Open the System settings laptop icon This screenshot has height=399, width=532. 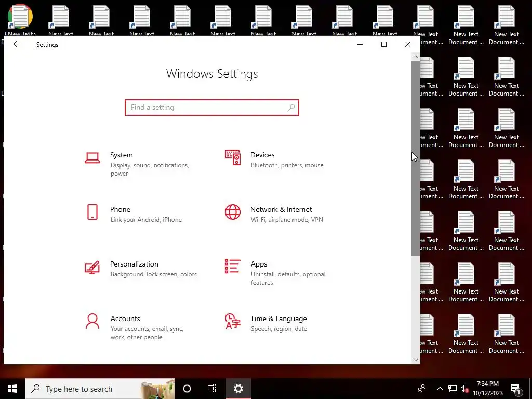coord(92,158)
